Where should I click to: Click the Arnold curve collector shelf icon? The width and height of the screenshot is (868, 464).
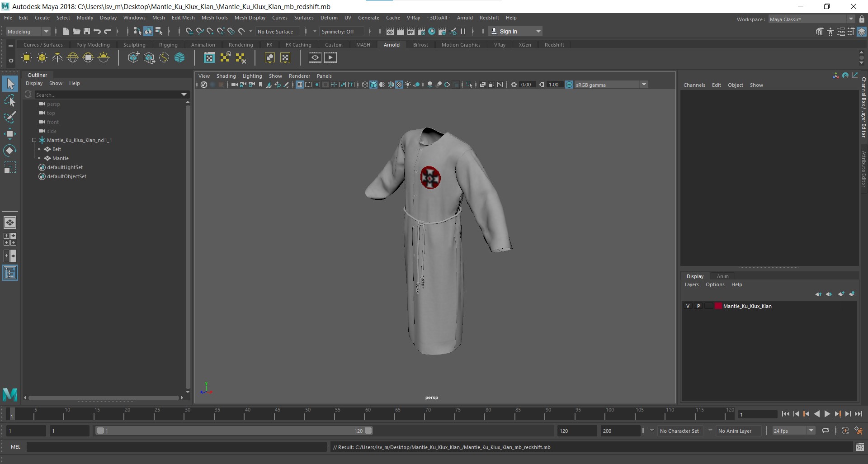[164, 57]
